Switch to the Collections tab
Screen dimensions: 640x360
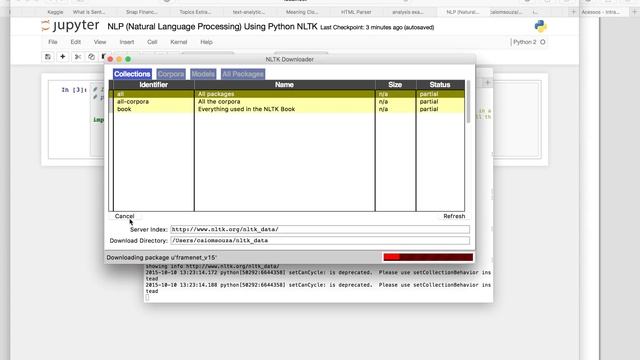(132, 74)
